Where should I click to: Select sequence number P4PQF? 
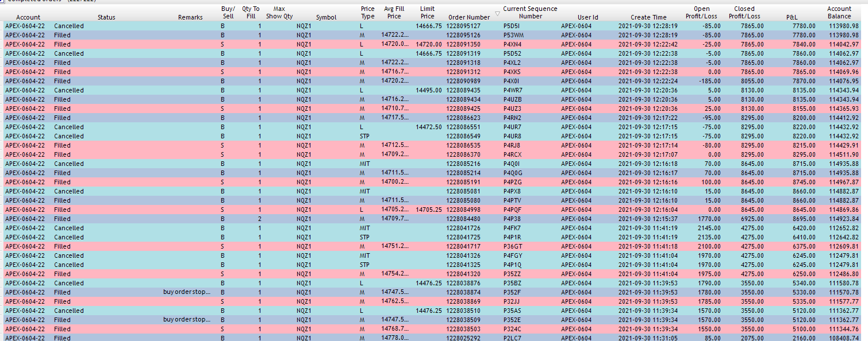coord(512,210)
